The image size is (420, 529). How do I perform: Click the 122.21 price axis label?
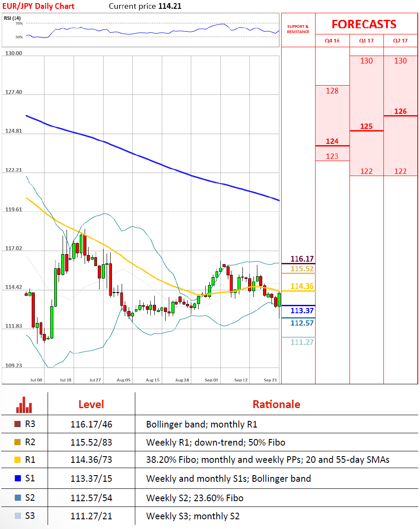coord(14,170)
